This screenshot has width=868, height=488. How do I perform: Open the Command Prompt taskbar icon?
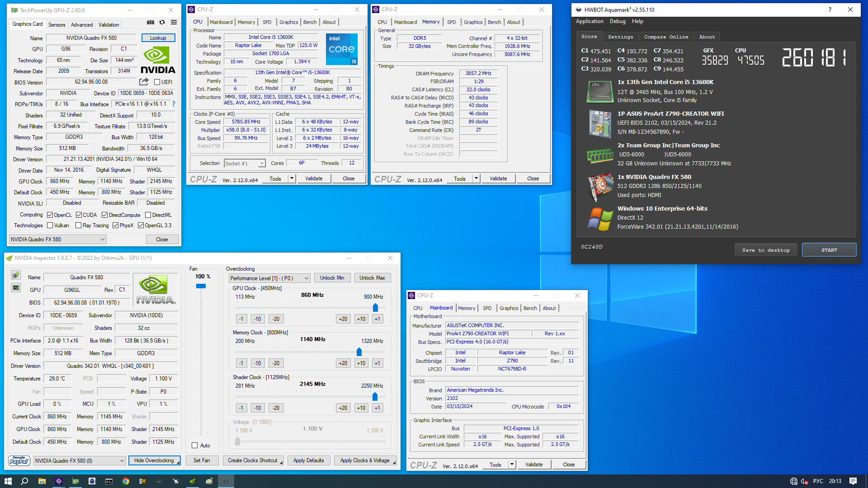pos(109,481)
